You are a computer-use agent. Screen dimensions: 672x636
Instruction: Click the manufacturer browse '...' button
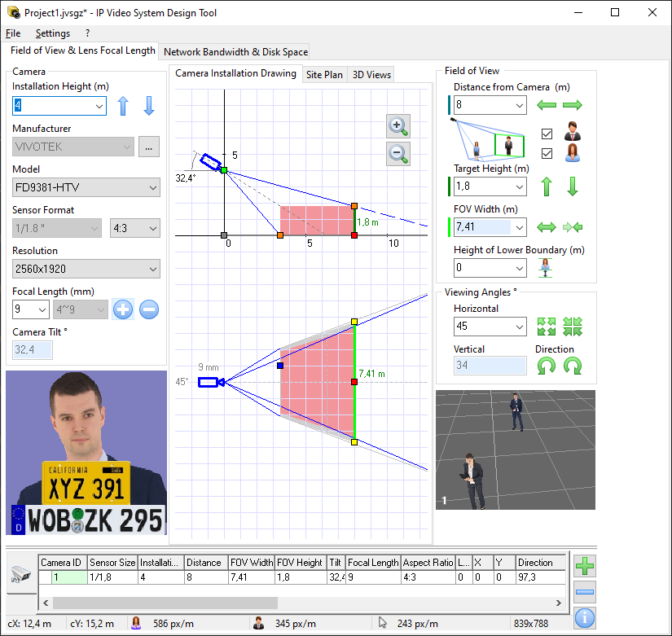(148, 147)
